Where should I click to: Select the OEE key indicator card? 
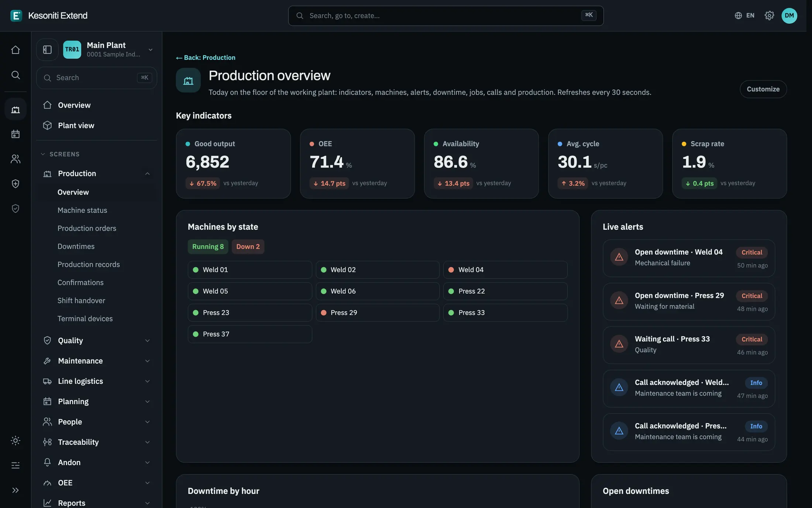coord(357,164)
